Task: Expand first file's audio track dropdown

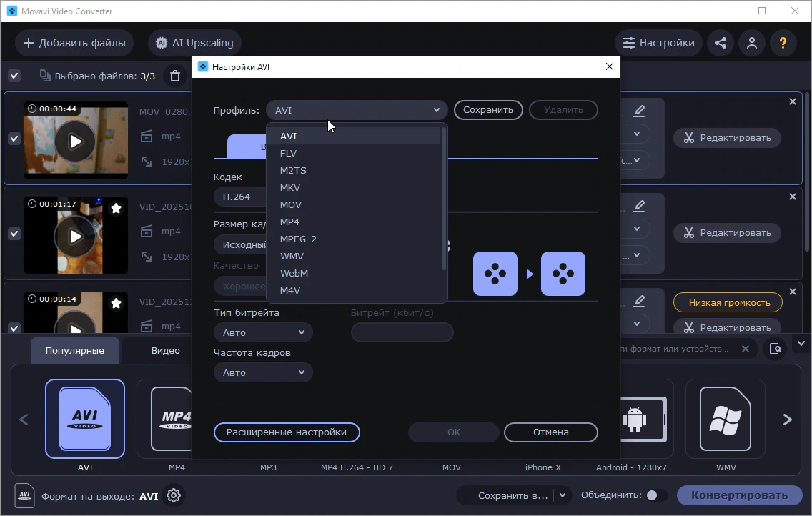Action: [636, 160]
